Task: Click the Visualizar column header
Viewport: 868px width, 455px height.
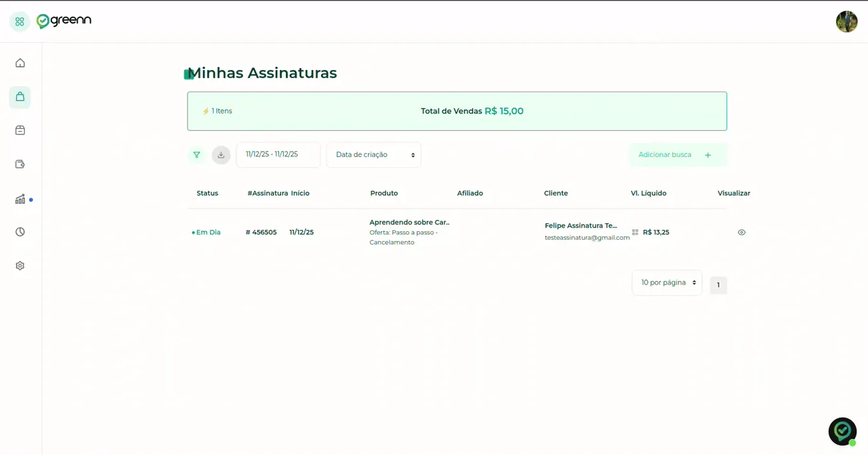Action: pos(734,193)
